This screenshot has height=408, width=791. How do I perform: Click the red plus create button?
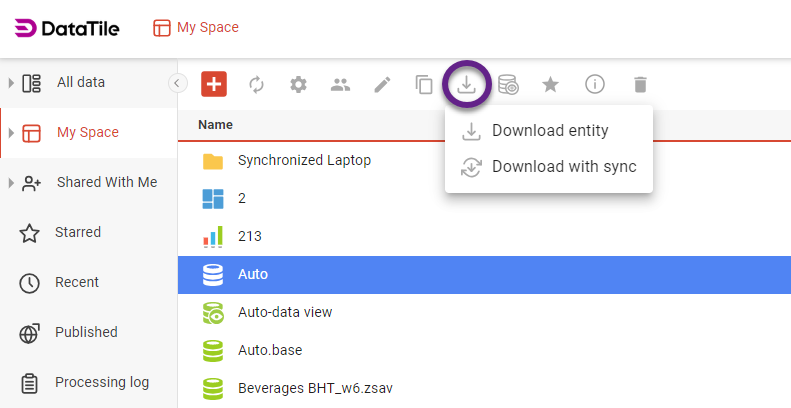214,84
